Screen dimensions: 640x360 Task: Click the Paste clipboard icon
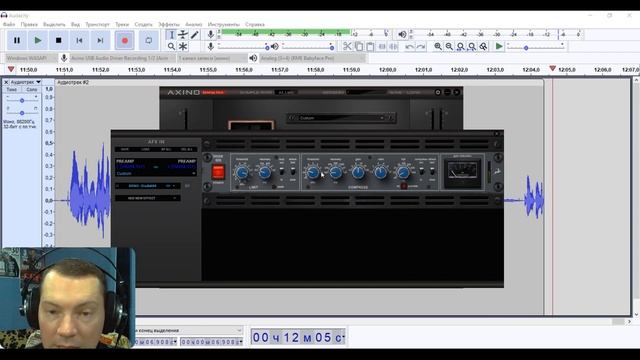pyautogui.click(x=370, y=47)
